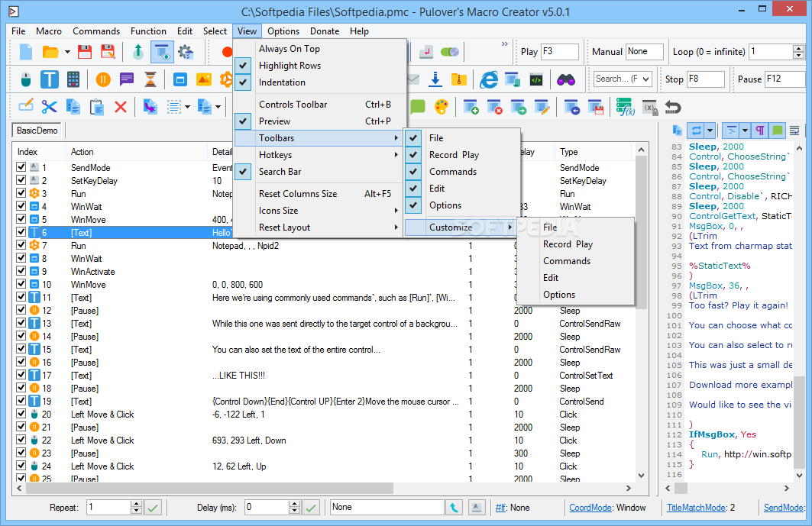Click the Internet Explorer command icon
The image size is (812, 526).
[488, 79]
